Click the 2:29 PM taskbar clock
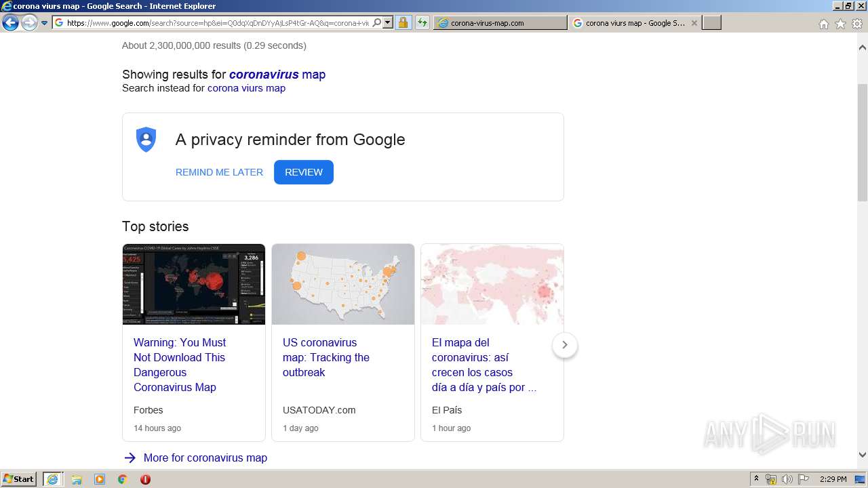Viewport: 868px width, 488px height. tap(833, 479)
